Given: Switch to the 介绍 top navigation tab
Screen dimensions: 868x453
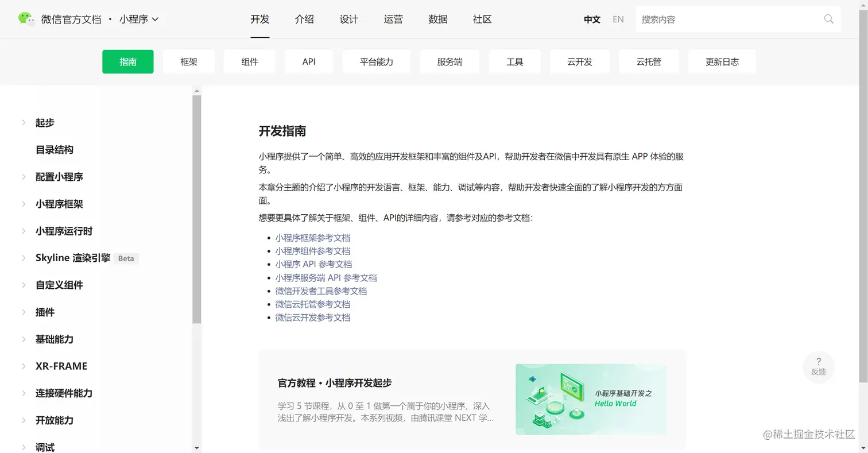Looking at the screenshot, I should pos(304,19).
